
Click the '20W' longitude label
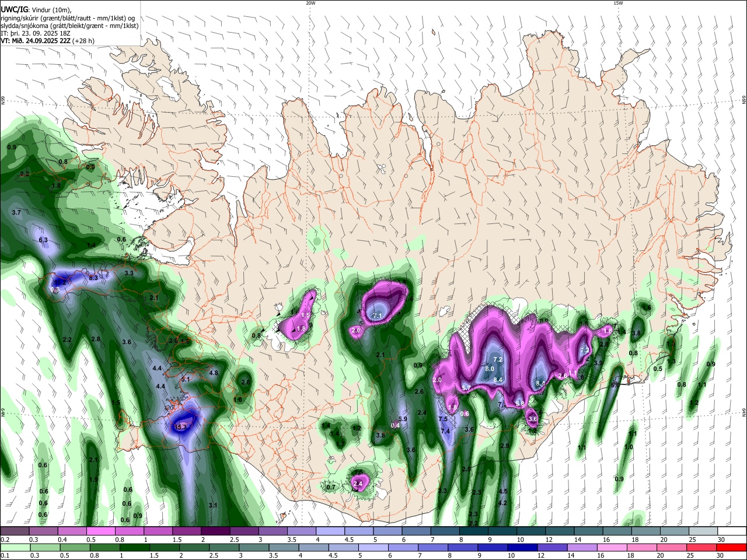tap(310, 3)
